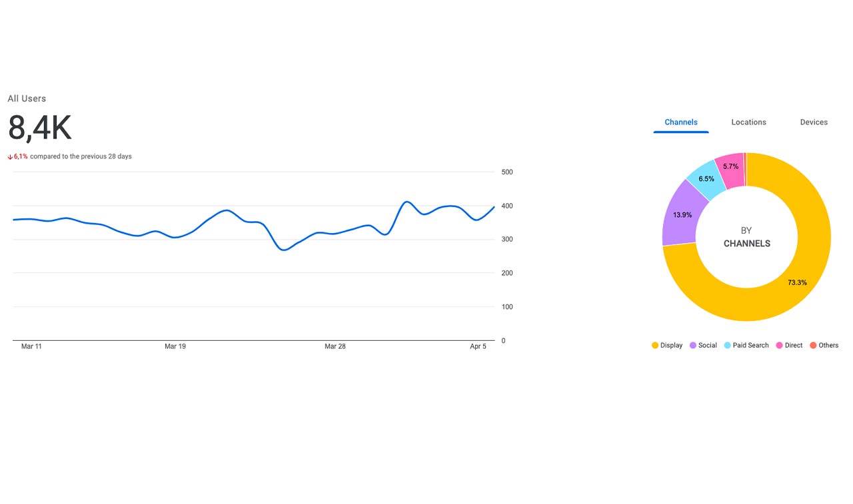853x504 pixels.
Task: Select the 5.7% Direct donut segment
Action: coord(730,166)
